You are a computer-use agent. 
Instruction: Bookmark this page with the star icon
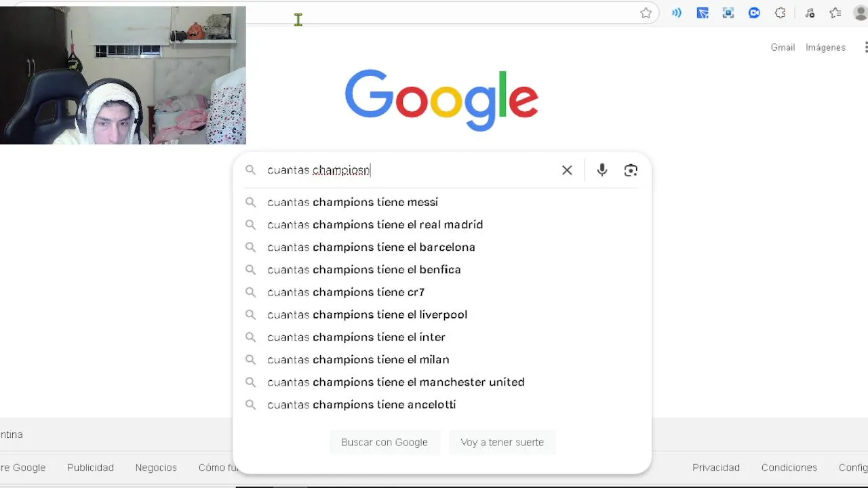[x=646, y=13]
